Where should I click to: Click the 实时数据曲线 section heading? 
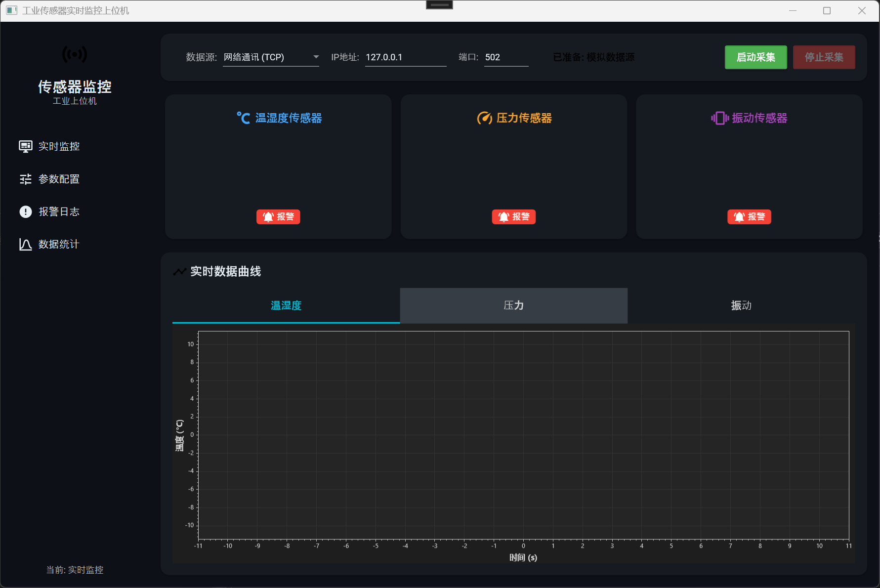click(x=226, y=271)
